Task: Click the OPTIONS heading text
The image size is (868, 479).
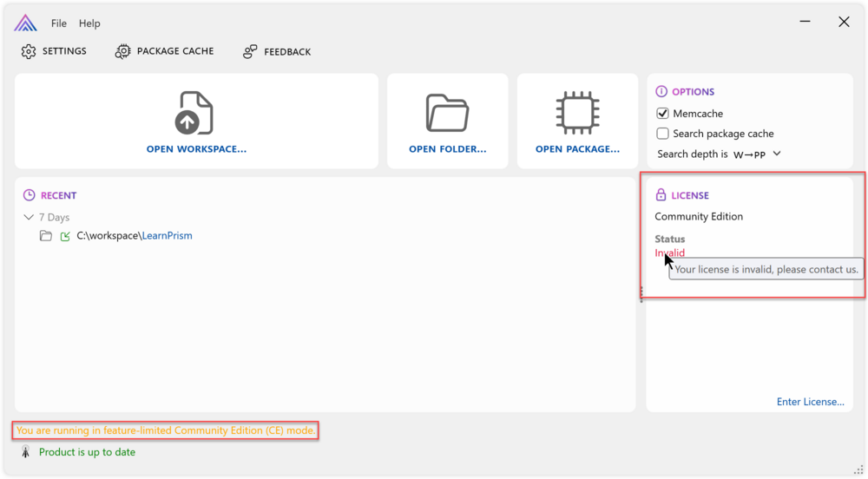Action: pos(693,92)
